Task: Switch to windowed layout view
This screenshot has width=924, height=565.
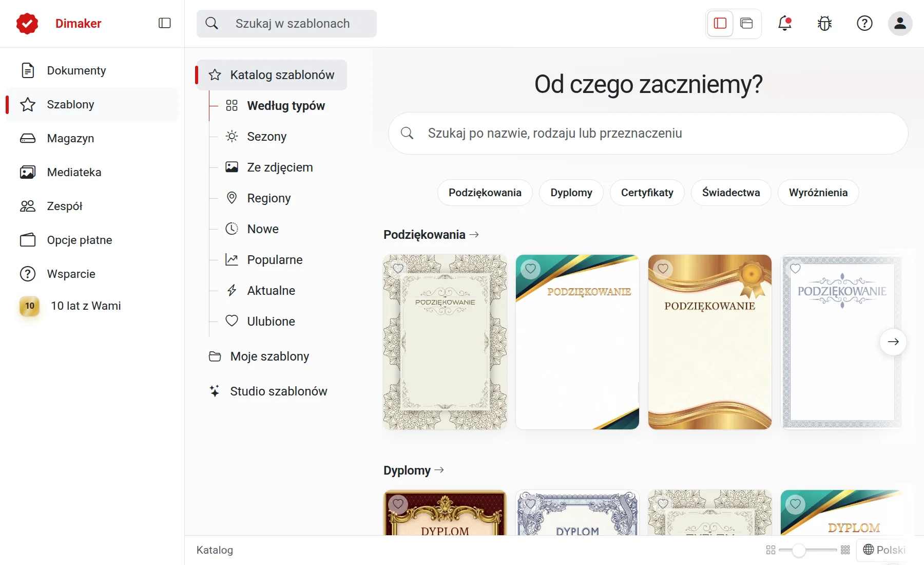Action: (746, 23)
